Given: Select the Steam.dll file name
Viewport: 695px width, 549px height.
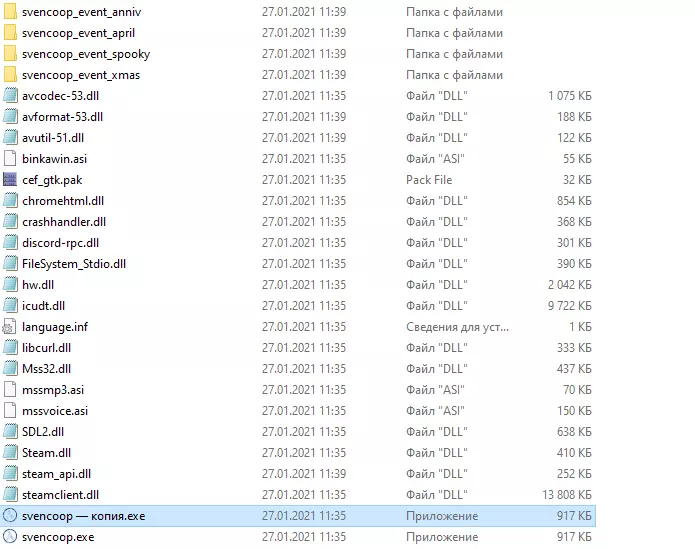Looking at the screenshot, I should pyautogui.click(x=47, y=452).
